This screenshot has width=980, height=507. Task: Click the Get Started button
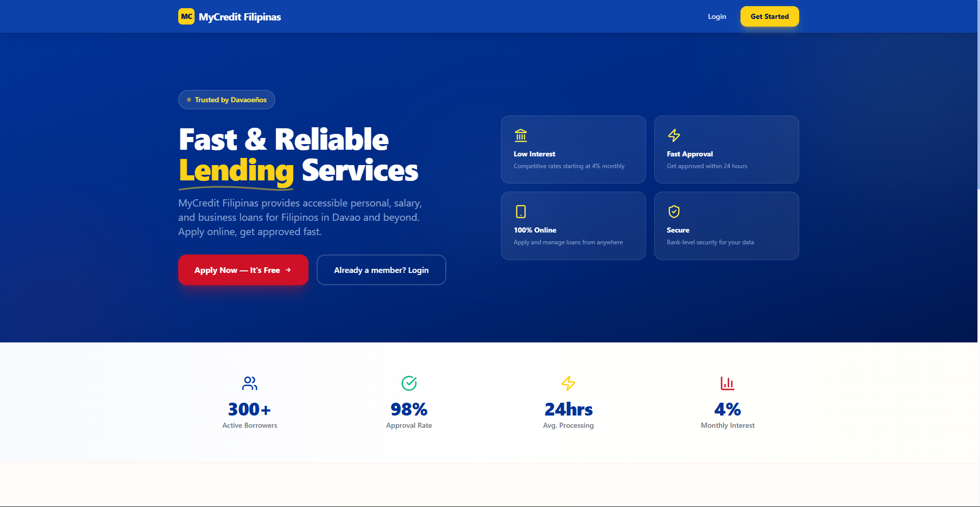coord(770,16)
